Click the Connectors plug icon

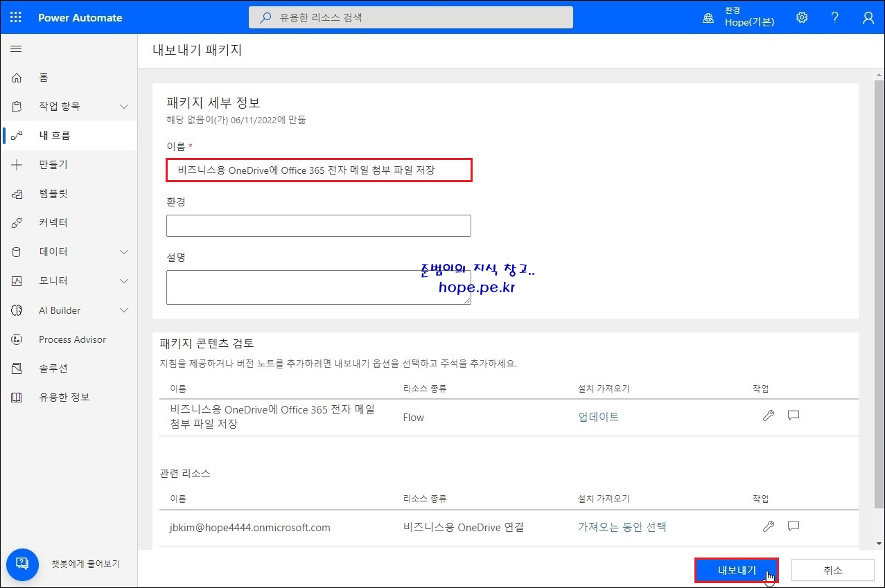tap(17, 223)
